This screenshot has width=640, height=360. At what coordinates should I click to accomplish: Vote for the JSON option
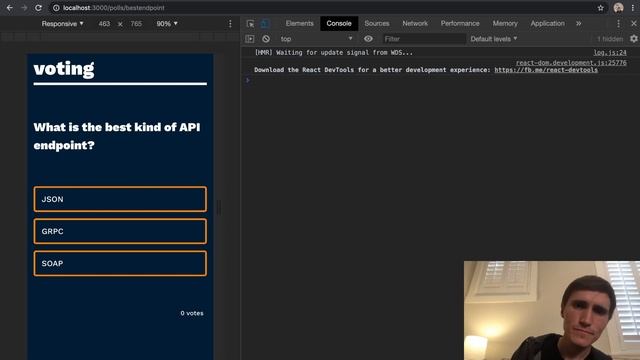tap(120, 199)
